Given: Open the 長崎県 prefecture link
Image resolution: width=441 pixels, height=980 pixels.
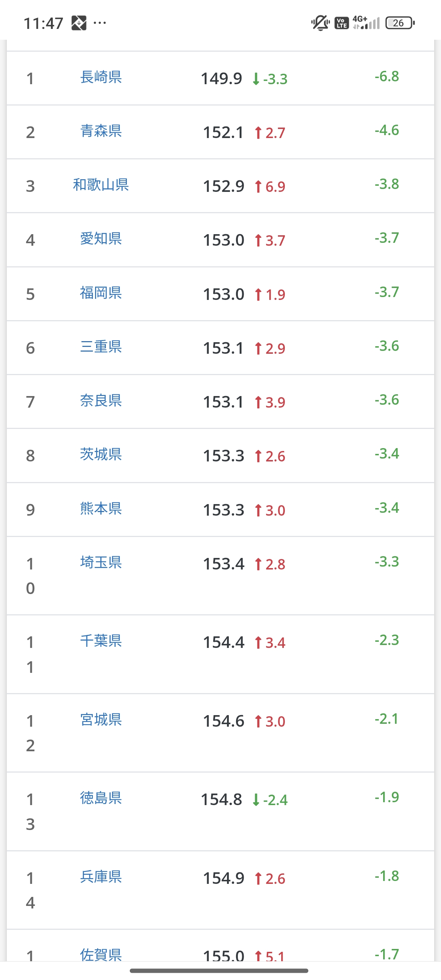Looking at the screenshot, I should point(101,77).
